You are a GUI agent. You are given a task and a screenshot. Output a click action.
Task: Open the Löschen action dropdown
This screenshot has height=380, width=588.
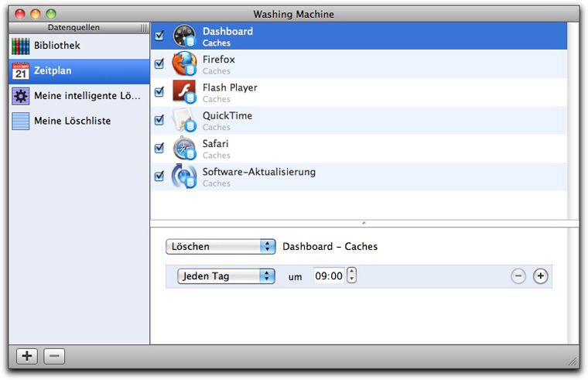pos(220,247)
